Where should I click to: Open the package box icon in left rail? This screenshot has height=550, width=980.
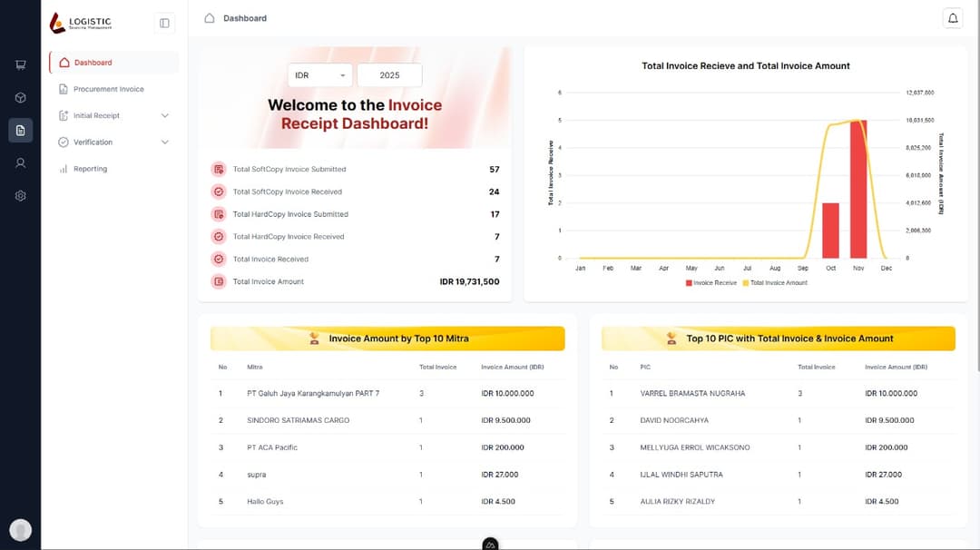coord(20,97)
